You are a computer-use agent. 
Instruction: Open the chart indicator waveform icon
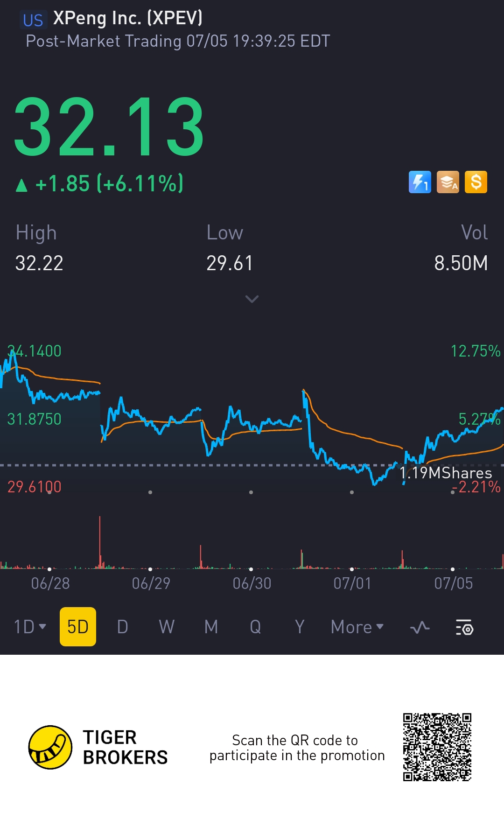[420, 627]
